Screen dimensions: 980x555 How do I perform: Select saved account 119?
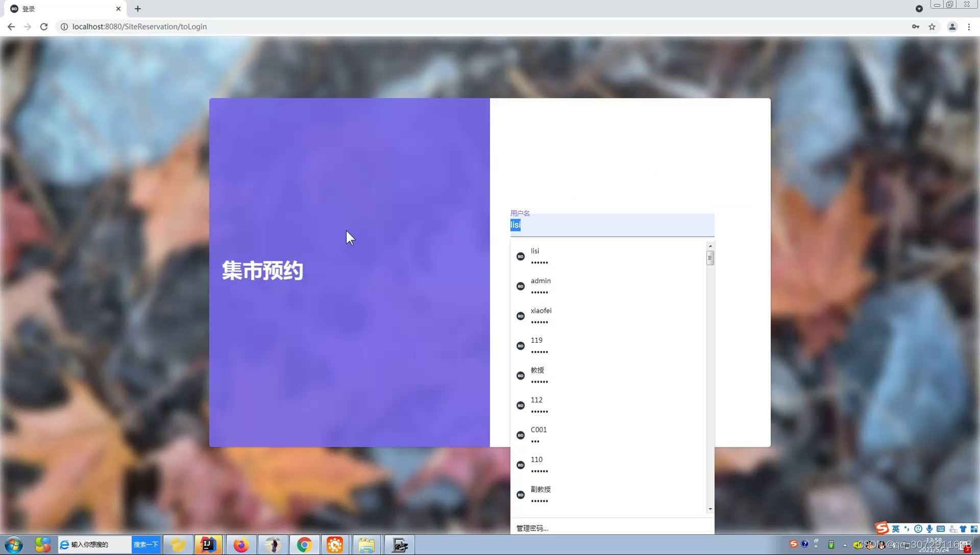608,346
